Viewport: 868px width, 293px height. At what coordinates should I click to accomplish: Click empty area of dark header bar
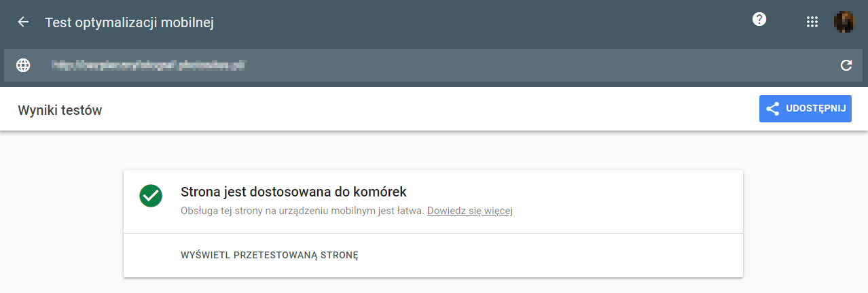[x=475, y=22]
